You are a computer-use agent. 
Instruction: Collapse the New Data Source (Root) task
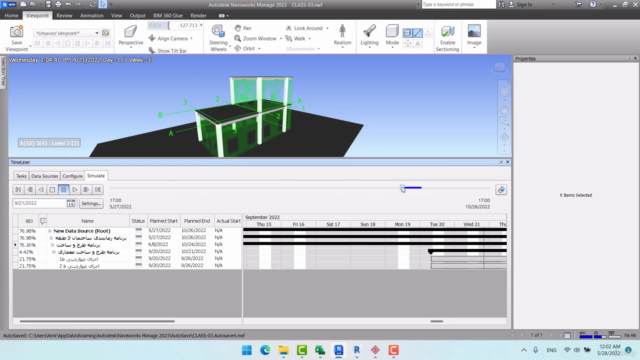(x=50, y=231)
